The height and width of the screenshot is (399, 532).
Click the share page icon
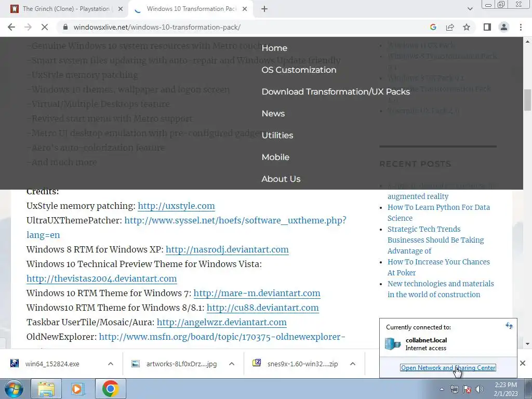[450, 27]
